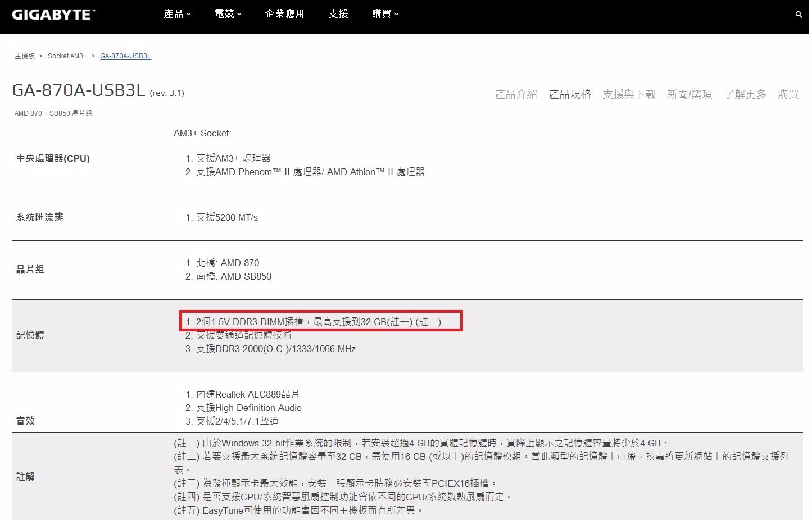Expand the 產品 dropdown menu

coord(177,14)
